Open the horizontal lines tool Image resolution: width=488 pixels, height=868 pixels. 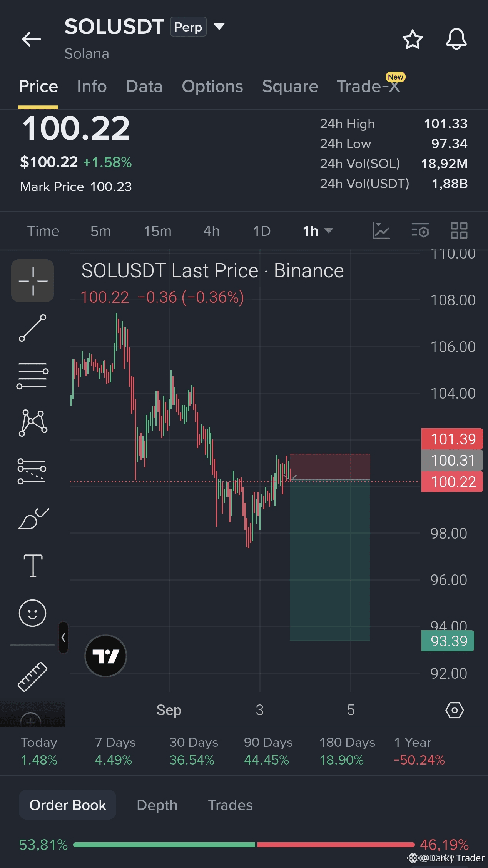[33, 376]
